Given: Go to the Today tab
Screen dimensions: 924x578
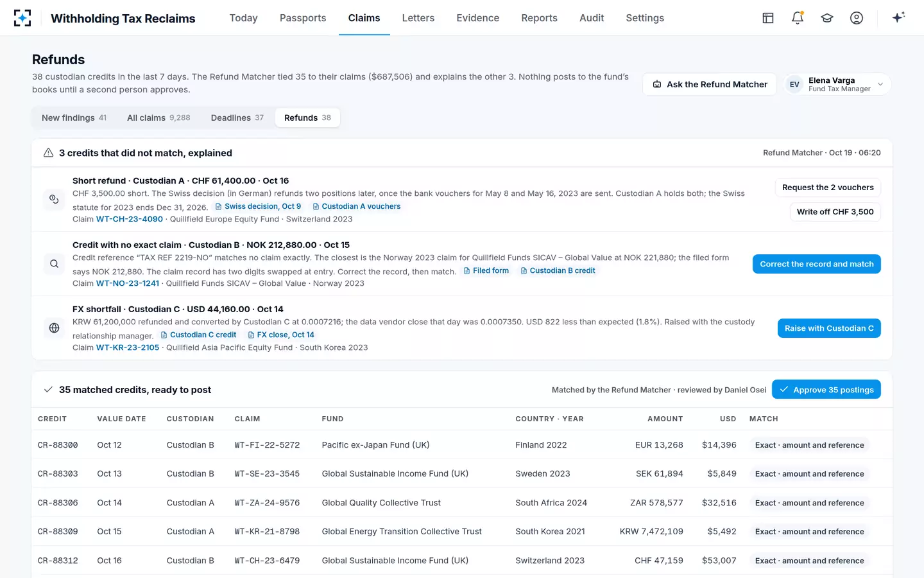Looking at the screenshot, I should click(244, 18).
